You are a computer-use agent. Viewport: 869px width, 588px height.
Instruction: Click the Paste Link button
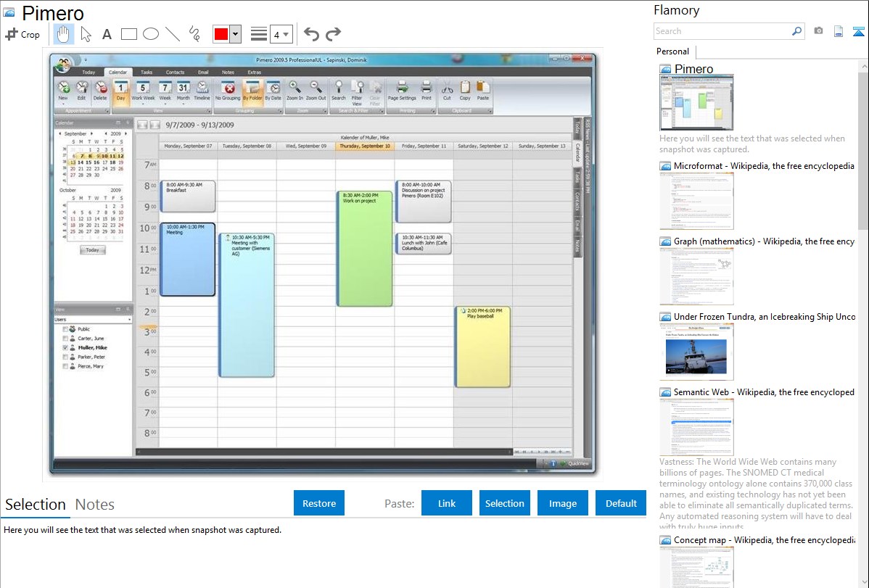click(447, 503)
